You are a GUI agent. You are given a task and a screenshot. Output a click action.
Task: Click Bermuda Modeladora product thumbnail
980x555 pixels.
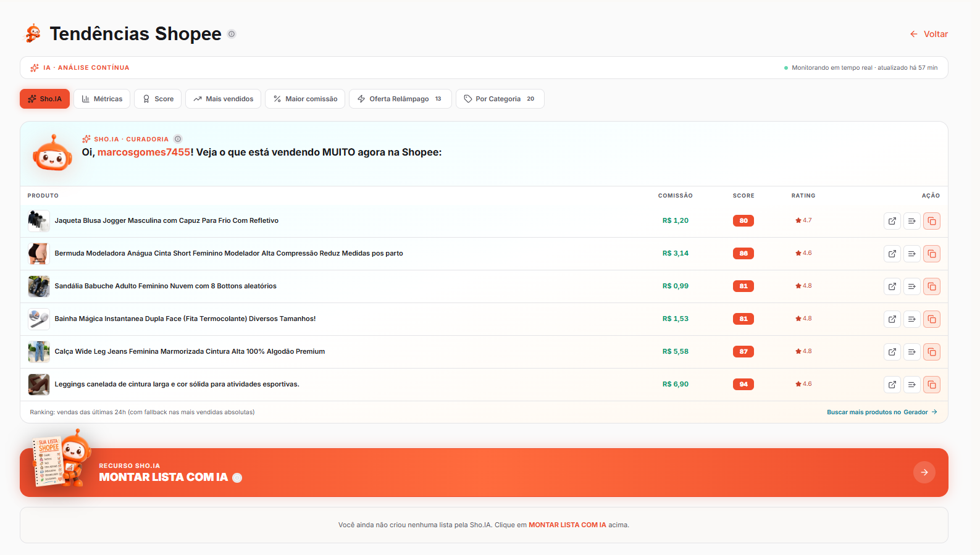39,254
